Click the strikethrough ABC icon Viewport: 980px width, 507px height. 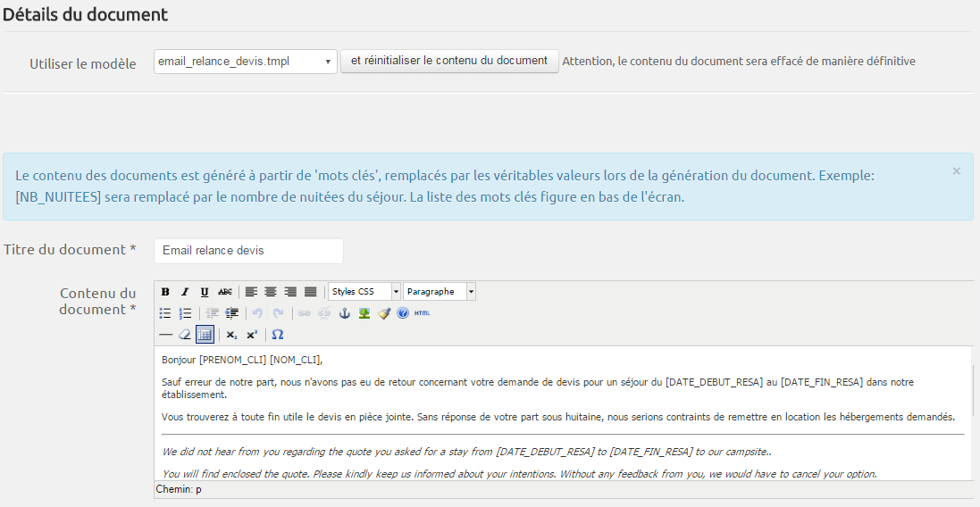pos(225,292)
